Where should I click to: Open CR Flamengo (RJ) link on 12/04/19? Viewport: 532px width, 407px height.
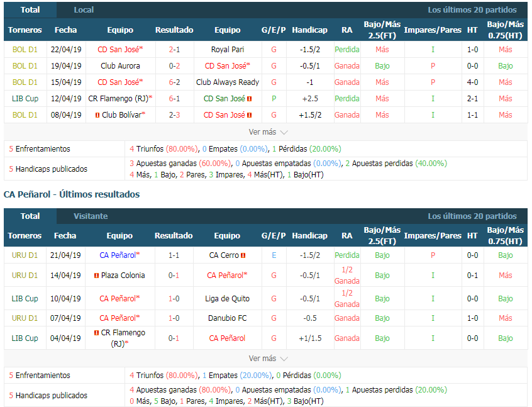[x=120, y=98]
